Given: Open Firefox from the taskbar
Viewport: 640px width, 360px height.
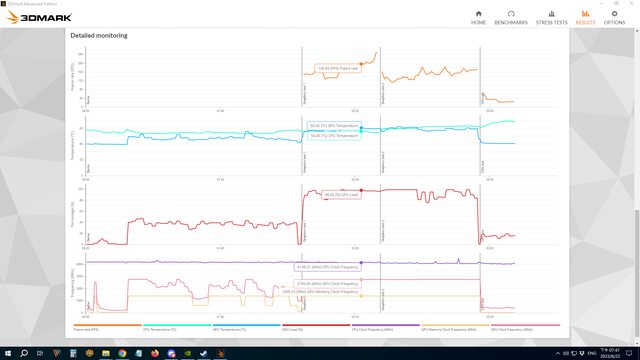Looking at the screenshot, I should pos(155,353).
